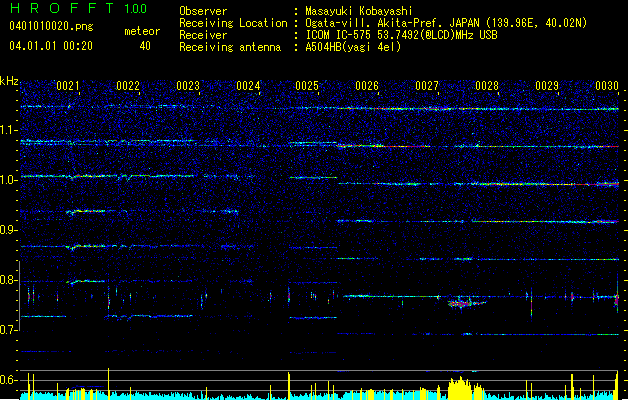Click the 1.0 kHz frequency label
The height and width of the screenshot is (400, 629).
coord(9,180)
